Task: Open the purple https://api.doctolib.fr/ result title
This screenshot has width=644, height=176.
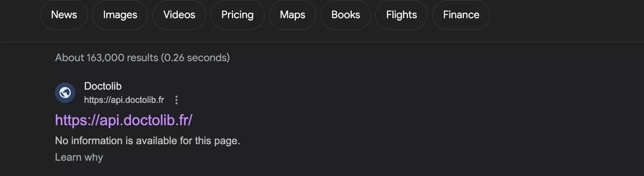Action: pyautogui.click(x=124, y=120)
